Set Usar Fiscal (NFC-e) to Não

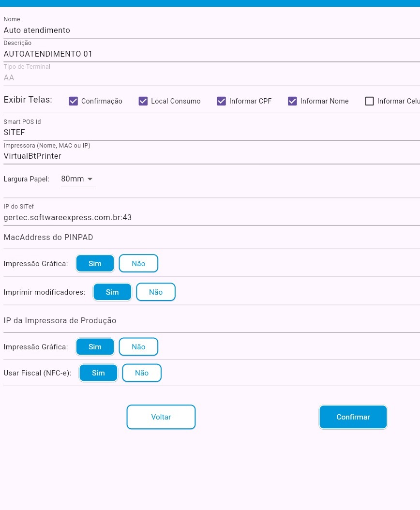coord(142,373)
